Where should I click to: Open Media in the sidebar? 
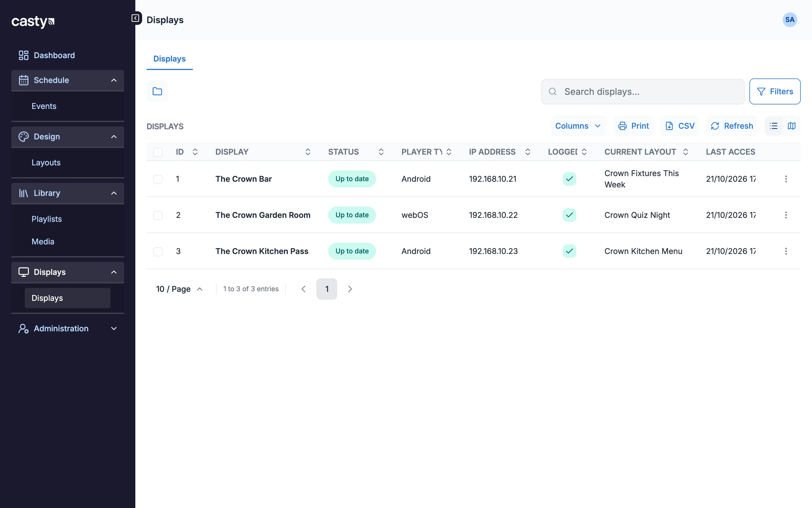43,242
